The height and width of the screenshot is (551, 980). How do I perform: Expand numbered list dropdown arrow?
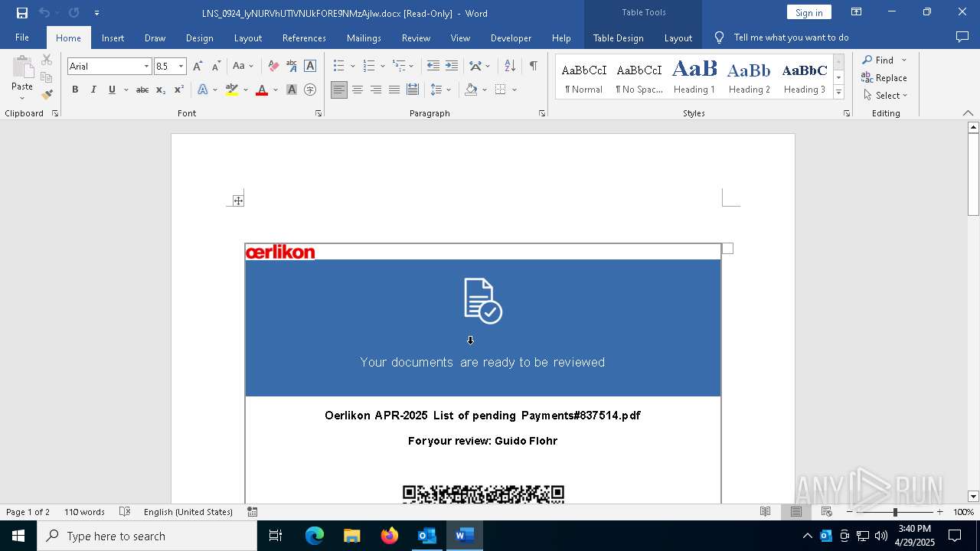383,67
